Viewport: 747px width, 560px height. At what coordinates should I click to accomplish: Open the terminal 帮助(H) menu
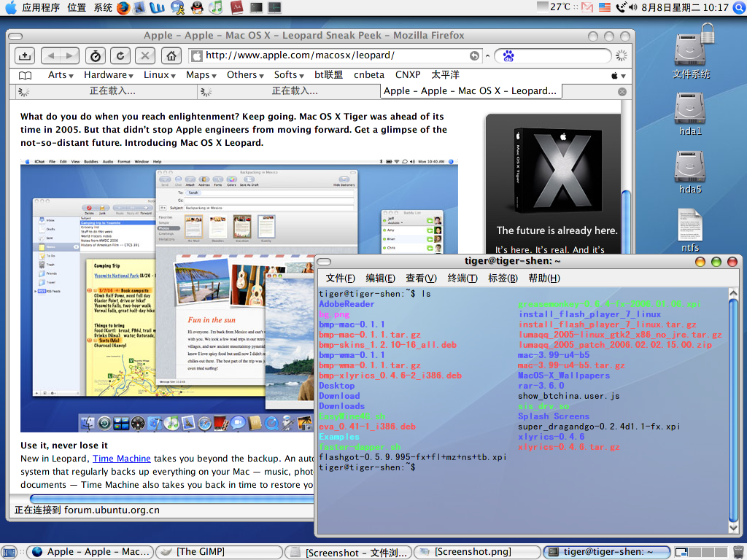coord(544,279)
